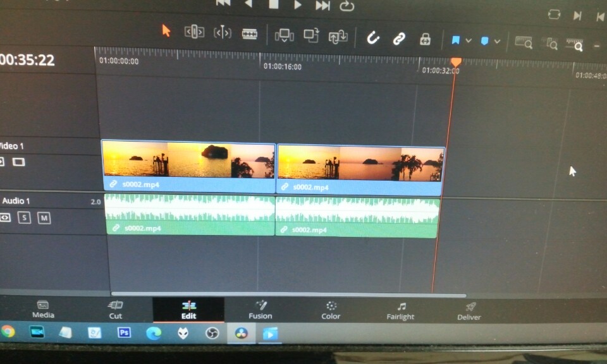
Task: Switch to the Fusion page
Action: pos(260,311)
